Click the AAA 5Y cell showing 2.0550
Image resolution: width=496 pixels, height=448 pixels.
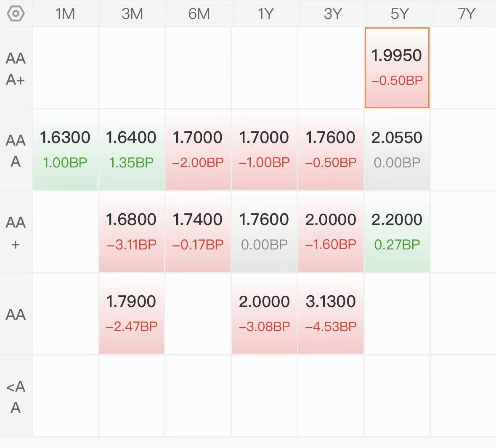click(397, 149)
